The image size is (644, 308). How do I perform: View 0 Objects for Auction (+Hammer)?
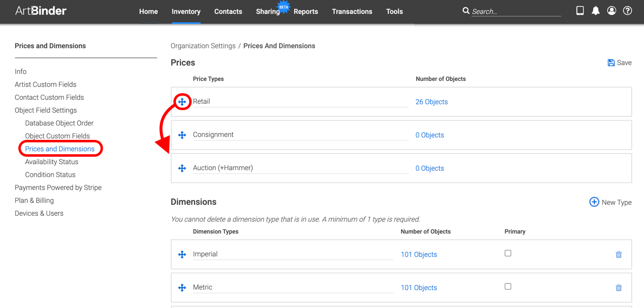point(429,168)
